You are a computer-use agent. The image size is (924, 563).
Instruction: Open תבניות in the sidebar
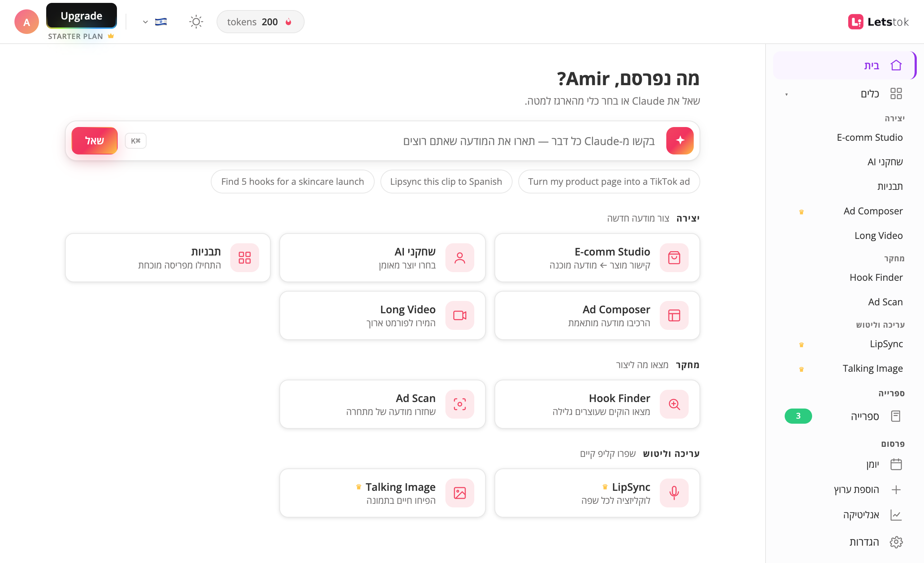(x=890, y=186)
